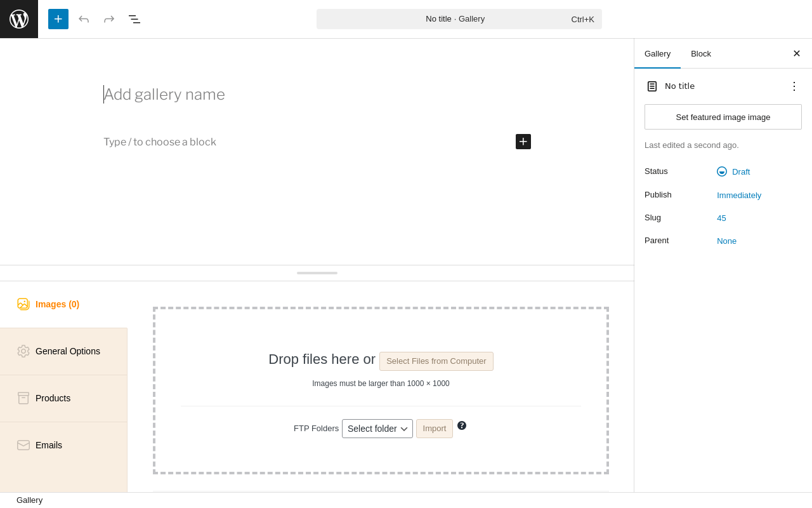Image resolution: width=812 pixels, height=508 pixels.
Task: Open command palette titled No title · Gallery
Action: tap(459, 19)
